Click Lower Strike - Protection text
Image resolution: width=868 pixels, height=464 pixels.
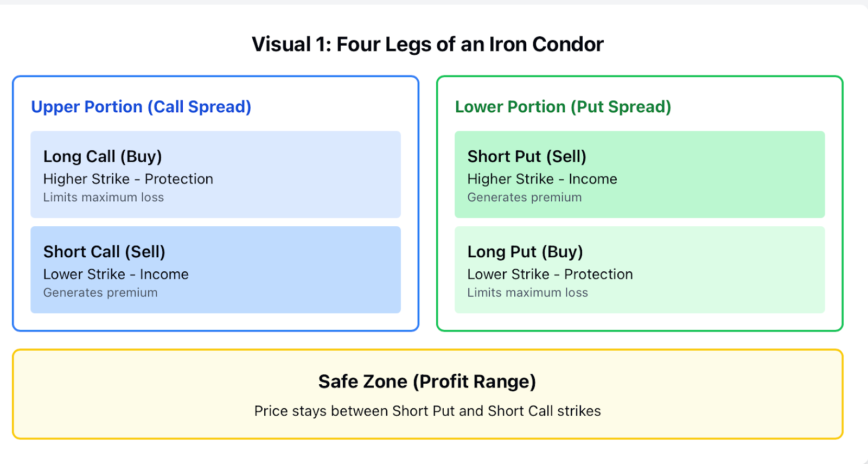tap(550, 274)
